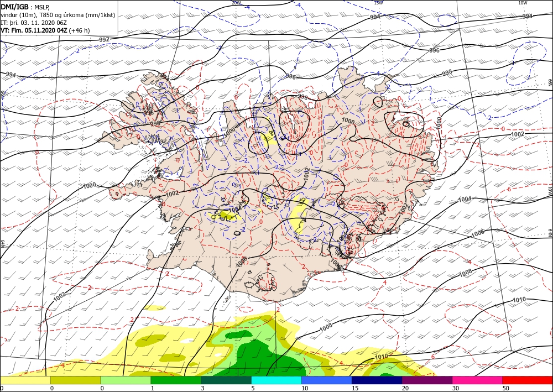The height and width of the screenshot is (392, 553).
Task: Click the legend value label 1
Action: coord(152,388)
